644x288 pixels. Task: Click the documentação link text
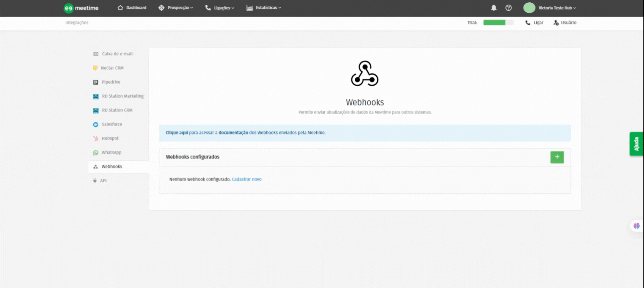tap(233, 133)
